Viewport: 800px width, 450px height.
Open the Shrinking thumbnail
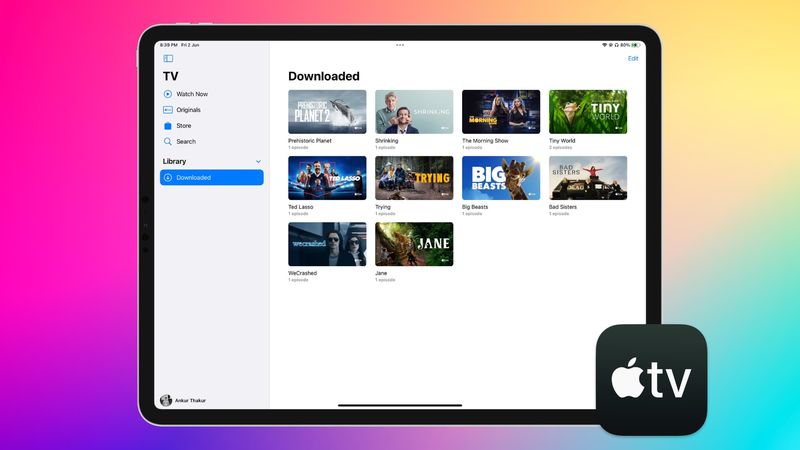(x=414, y=112)
